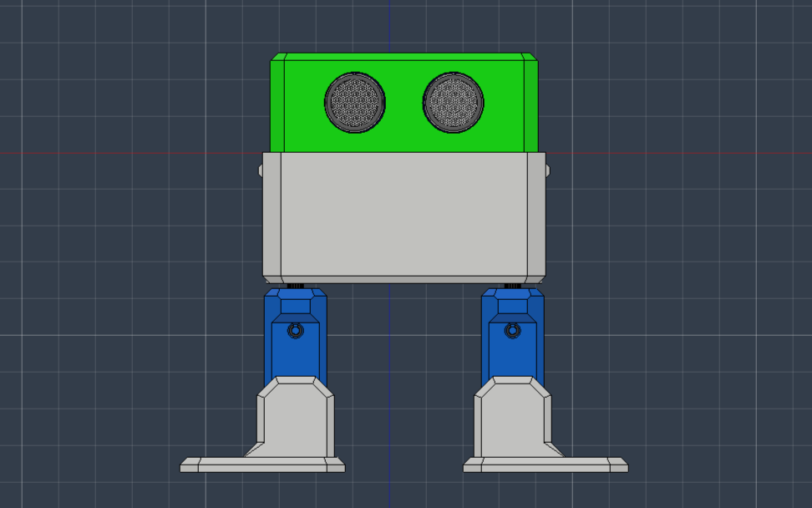Select the right grey foot
The image size is (812, 508).
click(513, 424)
